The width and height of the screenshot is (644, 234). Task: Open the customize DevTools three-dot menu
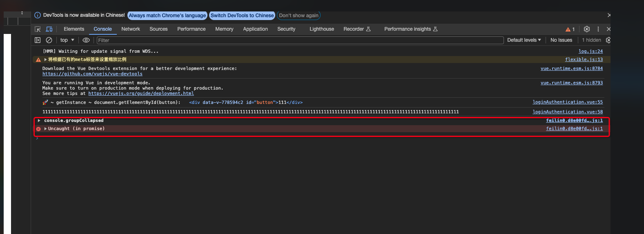[x=598, y=29]
